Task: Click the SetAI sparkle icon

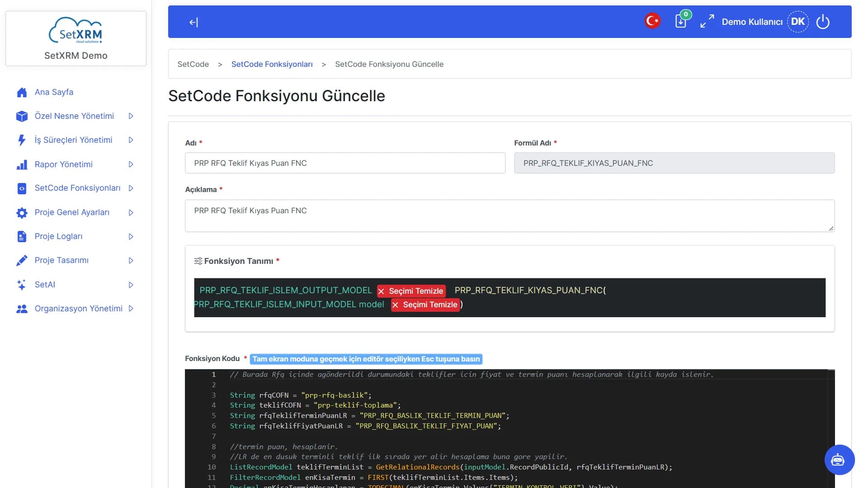Action: tap(22, 285)
